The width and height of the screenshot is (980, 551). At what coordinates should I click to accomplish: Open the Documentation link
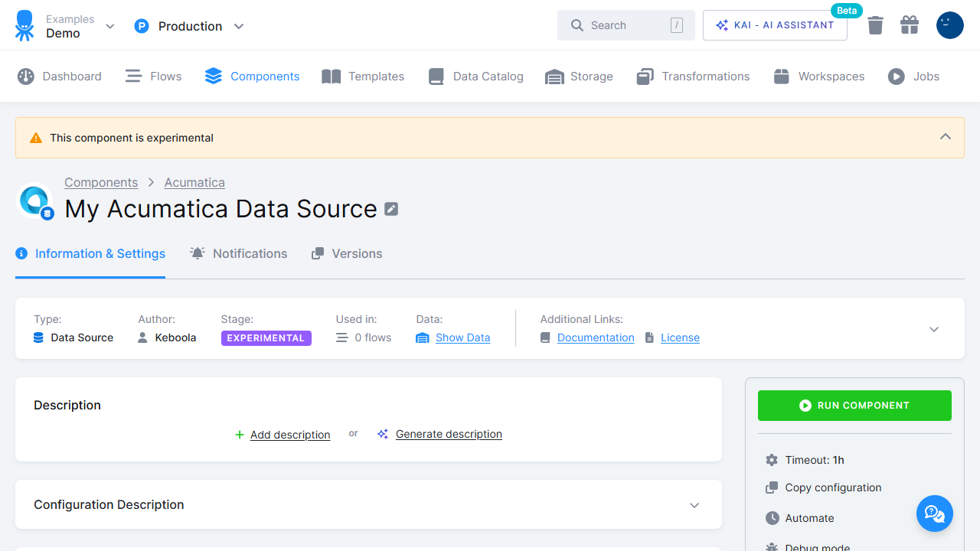click(x=595, y=337)
